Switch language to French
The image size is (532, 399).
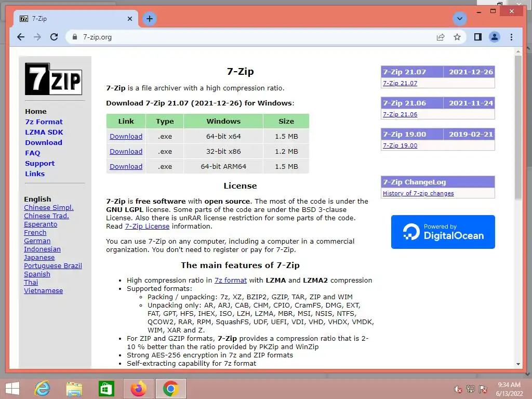(35, 232)
